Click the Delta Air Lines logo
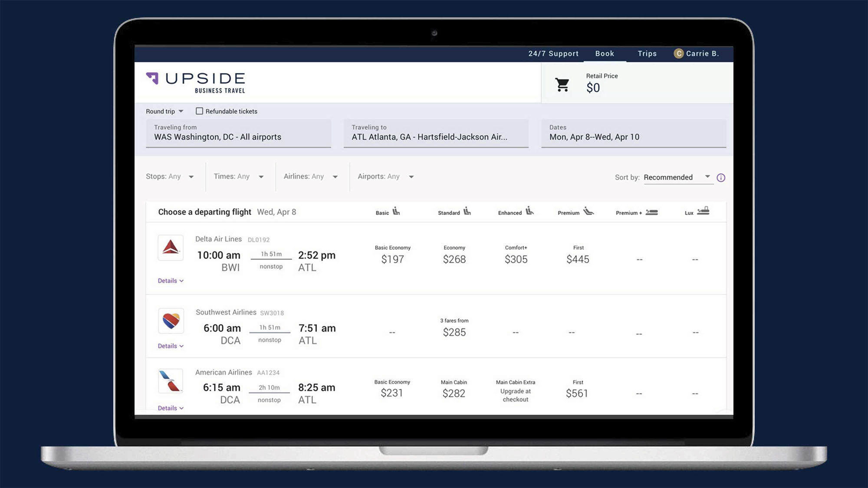 171,248
